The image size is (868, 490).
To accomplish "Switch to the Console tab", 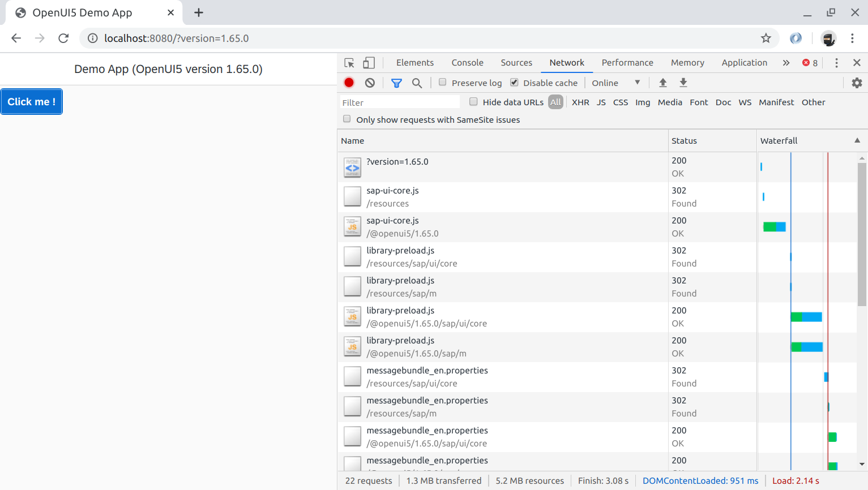I will click(468, 63).
